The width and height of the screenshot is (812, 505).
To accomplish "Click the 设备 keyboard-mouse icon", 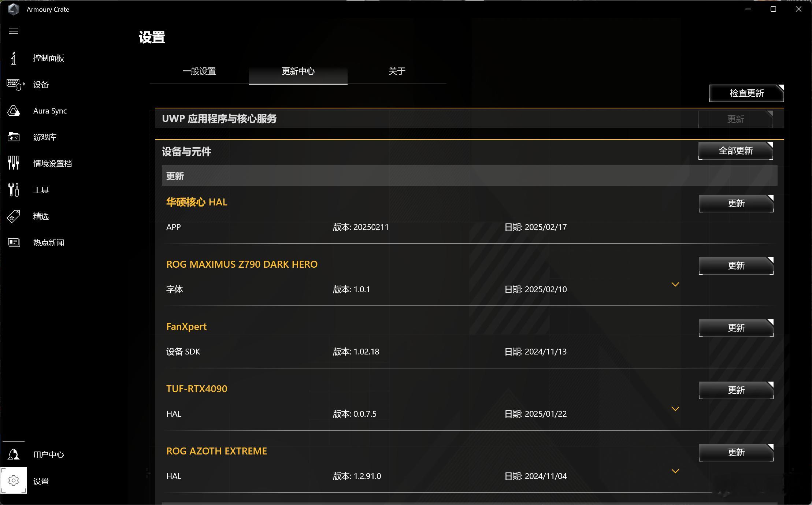I will click(x=15, y=85).
